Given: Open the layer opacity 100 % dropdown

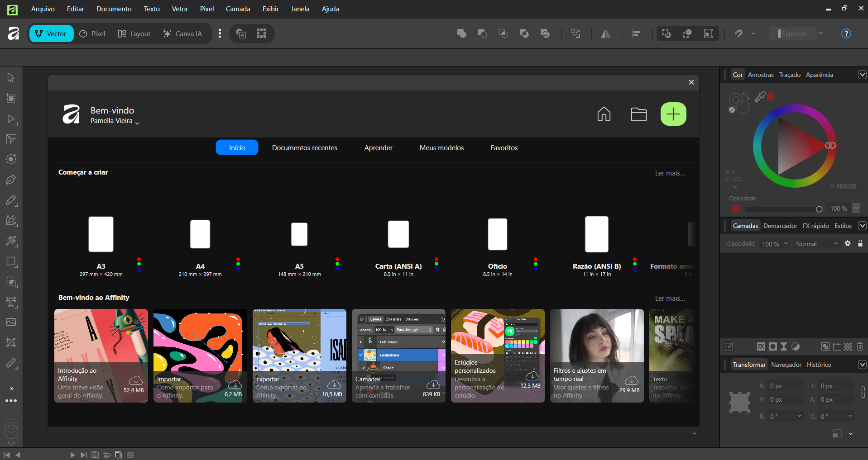Looking at the screenshot, I should click(x=775, y=244).
